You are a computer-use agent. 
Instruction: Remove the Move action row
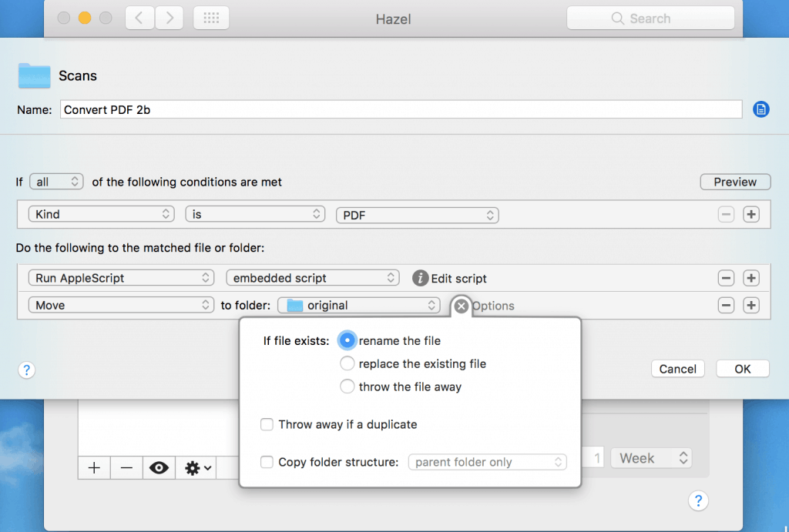pyautogui.click(x=726, y=305)
